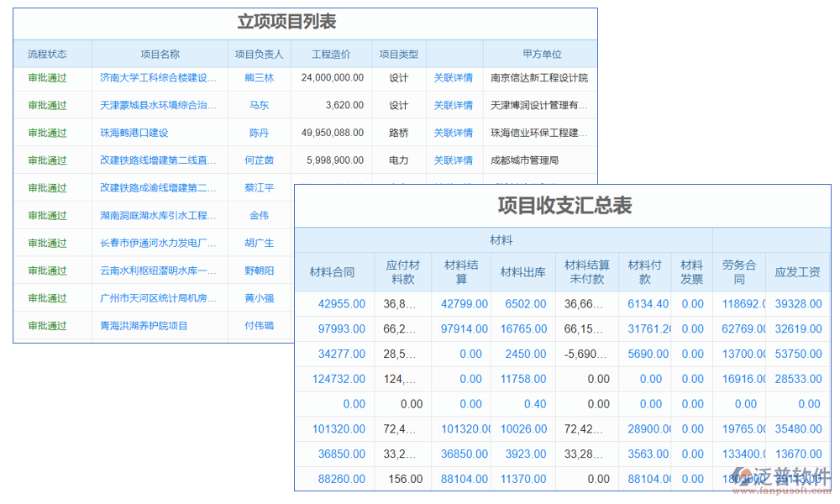Screen dimensions: 840x504
Task: Open 关联详情 for 珠海鹤港口建设 project
Action: coord(454,132)
